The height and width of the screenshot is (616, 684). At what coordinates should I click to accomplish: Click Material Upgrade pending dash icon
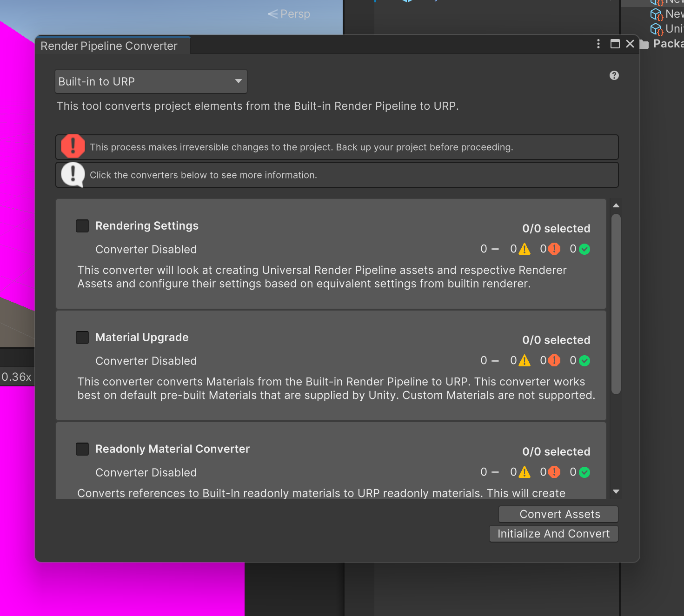(x=495, y=361)
